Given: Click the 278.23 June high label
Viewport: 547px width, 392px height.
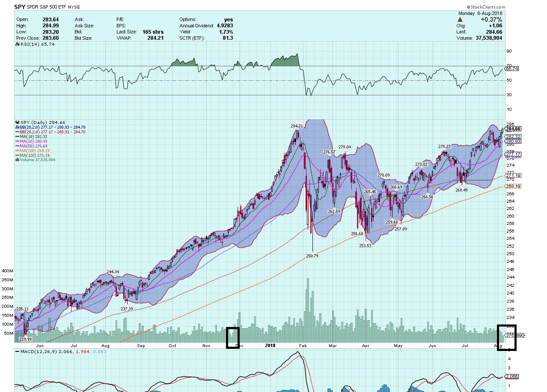Looking at the screenshot, I should click(445, 146).
